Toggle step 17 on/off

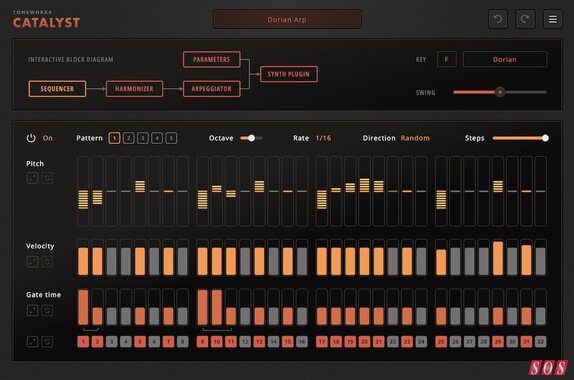pos(322,342)
